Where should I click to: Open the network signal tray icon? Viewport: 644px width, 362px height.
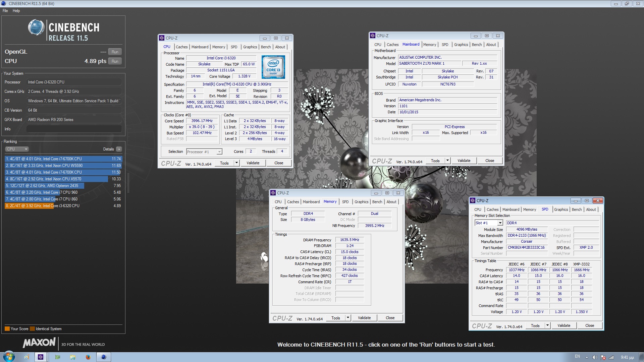click(x=611, y=357)
